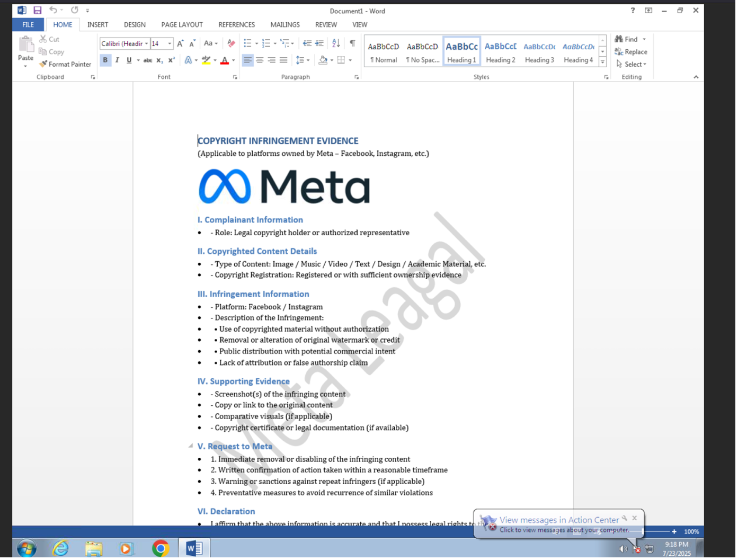Toggle Show/Hide paragraph marks
The width and height of the screenshot is (738, 560).
tap(353, 43)
